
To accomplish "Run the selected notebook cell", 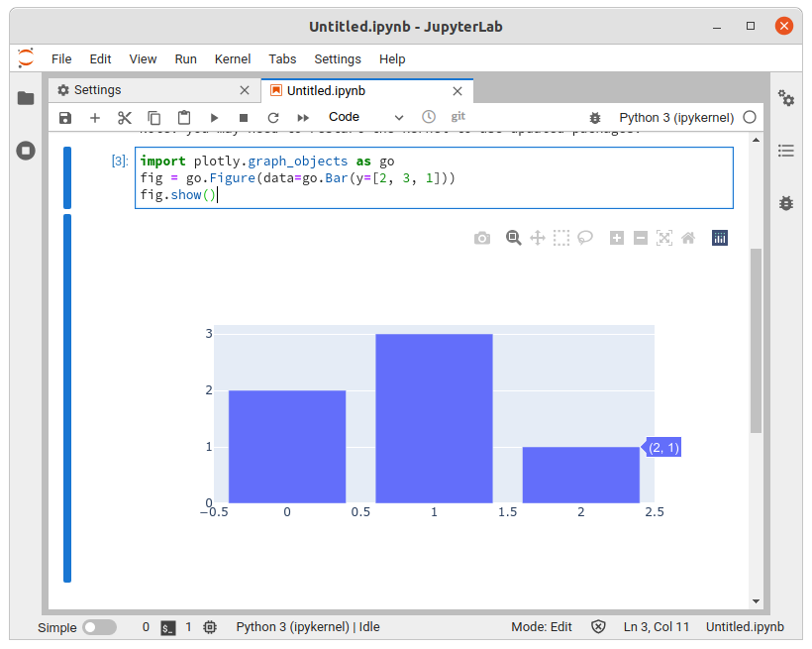I will (x=214, y=116).
